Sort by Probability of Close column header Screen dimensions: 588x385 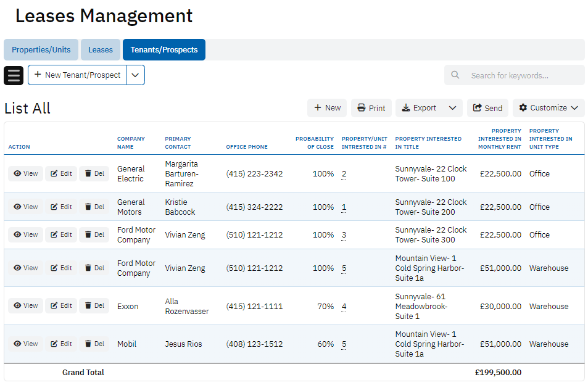(315, 143)
